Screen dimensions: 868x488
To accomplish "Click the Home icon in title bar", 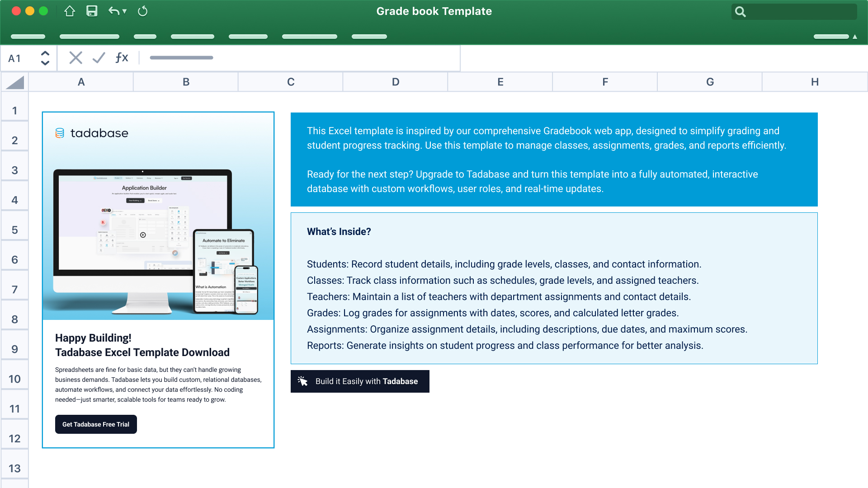I will pyautogui.click(x=70, y=11).
